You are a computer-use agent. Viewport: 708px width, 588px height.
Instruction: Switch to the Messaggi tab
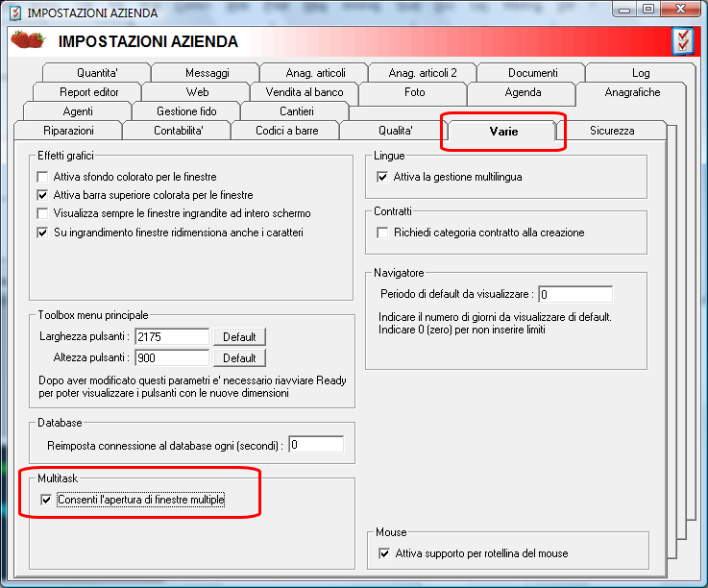pyautogui.click(x=208, y=73)
